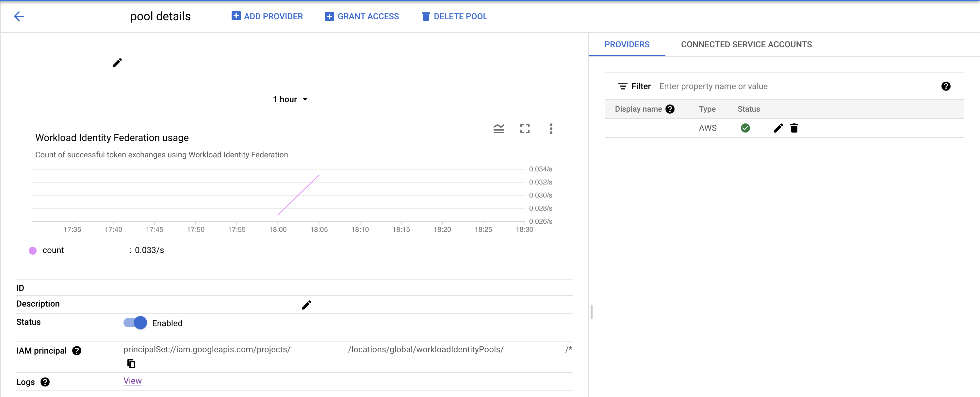Disable the pool Status toggle
The height and width of the screenshot is (397, 980).
click(136, 323)
